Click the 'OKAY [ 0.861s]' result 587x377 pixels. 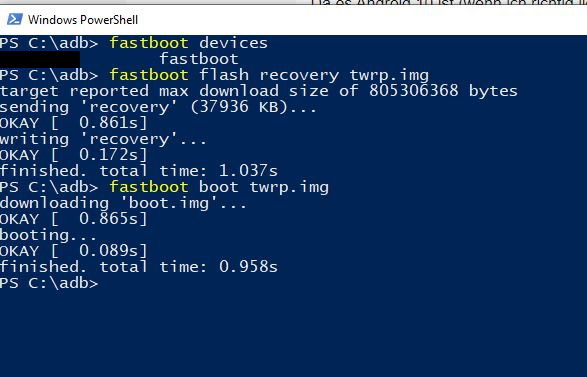tap(74, 123)
